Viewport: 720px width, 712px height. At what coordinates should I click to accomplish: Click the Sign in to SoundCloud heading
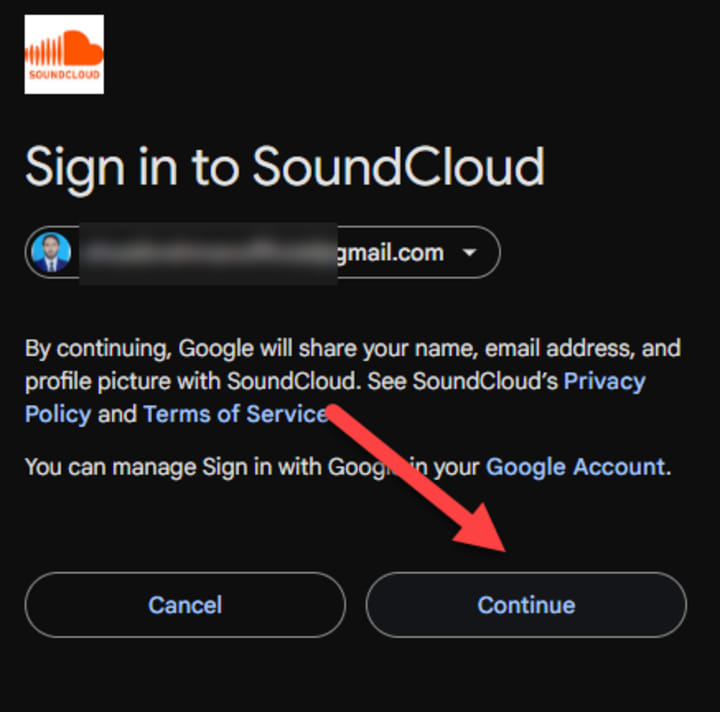(x=285, y=168)
